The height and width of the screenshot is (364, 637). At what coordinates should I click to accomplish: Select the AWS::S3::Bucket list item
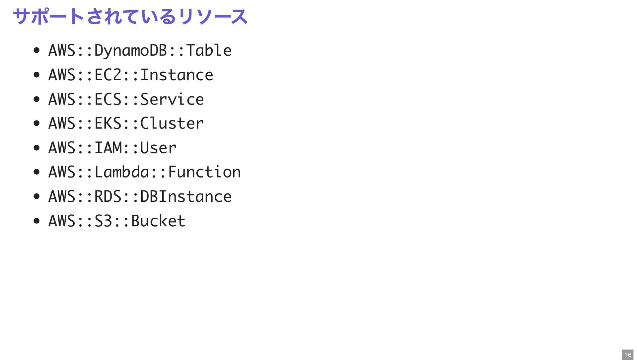pyautogui.click(x=117, y=221)
